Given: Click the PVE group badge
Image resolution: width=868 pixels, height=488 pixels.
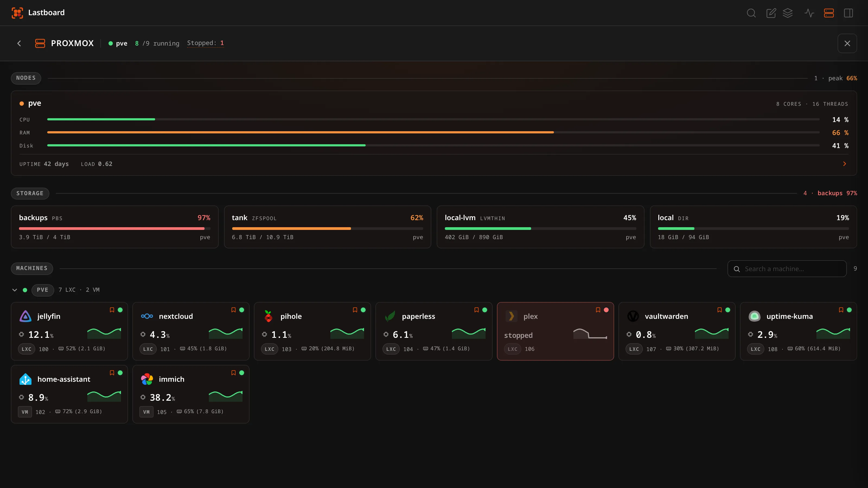Looking at the screenshot, I should point(43,290).
